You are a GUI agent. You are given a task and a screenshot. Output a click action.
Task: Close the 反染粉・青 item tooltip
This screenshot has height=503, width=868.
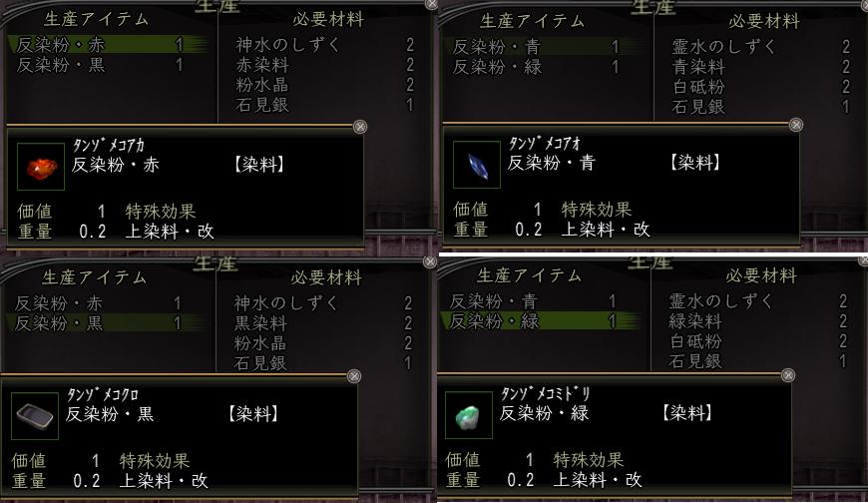(796, 125)
